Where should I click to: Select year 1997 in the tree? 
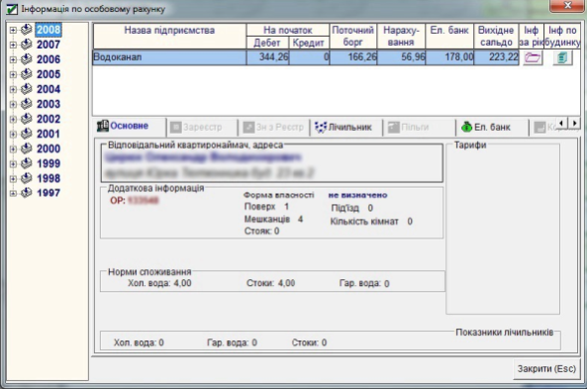49,193
